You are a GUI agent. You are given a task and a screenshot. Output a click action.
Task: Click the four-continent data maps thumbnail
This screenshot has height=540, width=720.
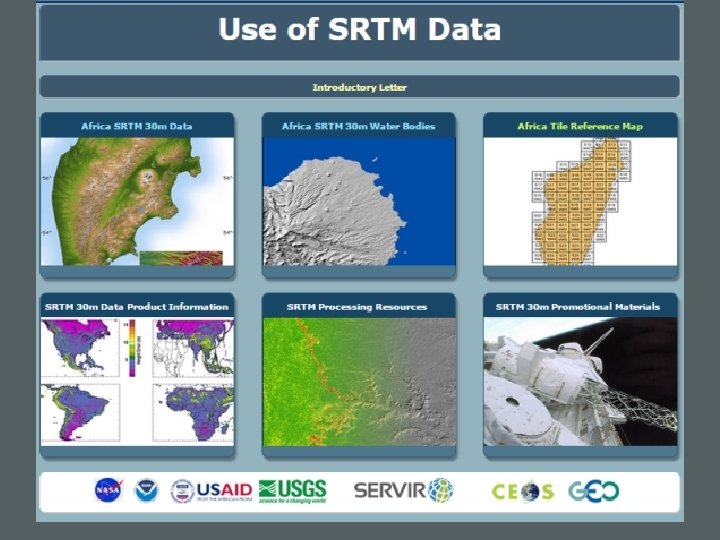137,382
